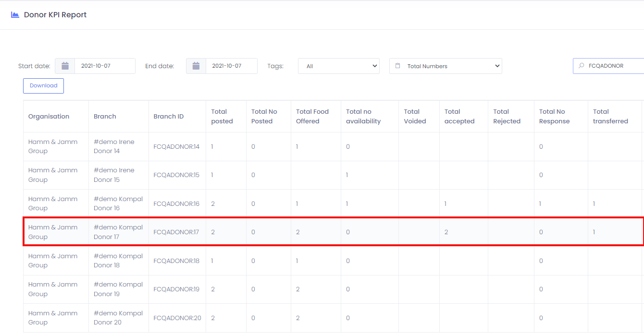Viewport: 644px width, 335px height.
Task: Click the clipboard icon beside Total Numbers
Action: coord(397,66)
